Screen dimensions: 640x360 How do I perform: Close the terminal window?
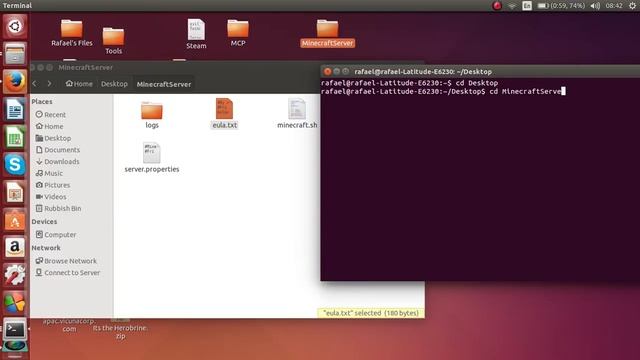click(327, 71)
